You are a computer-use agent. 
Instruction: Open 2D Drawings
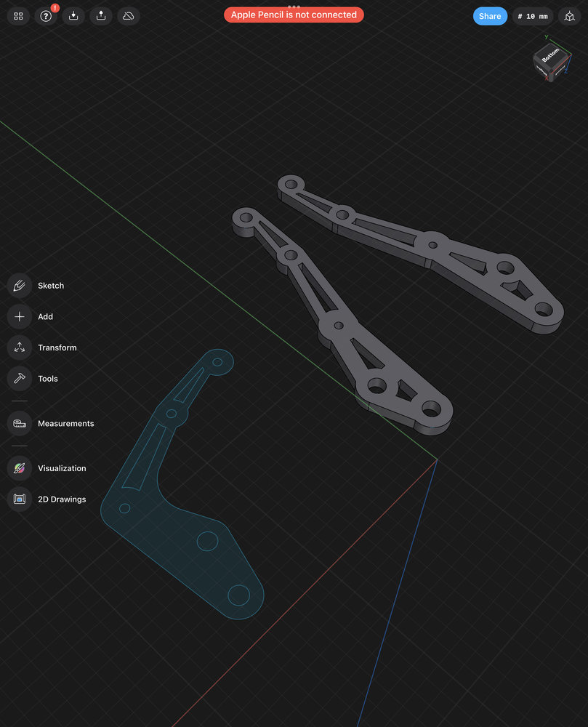(x=20, y=499)
